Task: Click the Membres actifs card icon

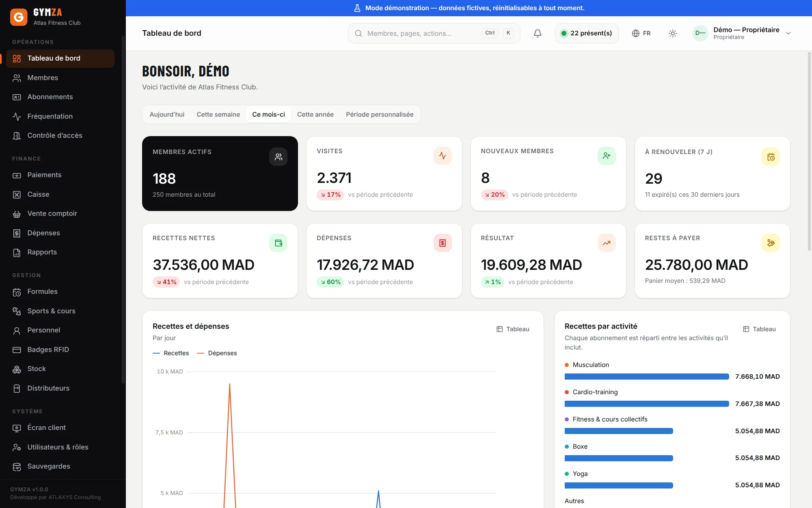Action: (278, 156)
